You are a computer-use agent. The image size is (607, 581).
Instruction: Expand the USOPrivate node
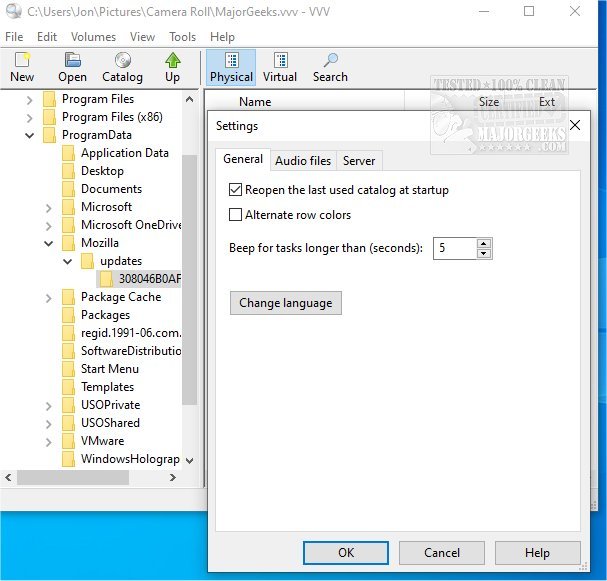click(x=48, y=406)
